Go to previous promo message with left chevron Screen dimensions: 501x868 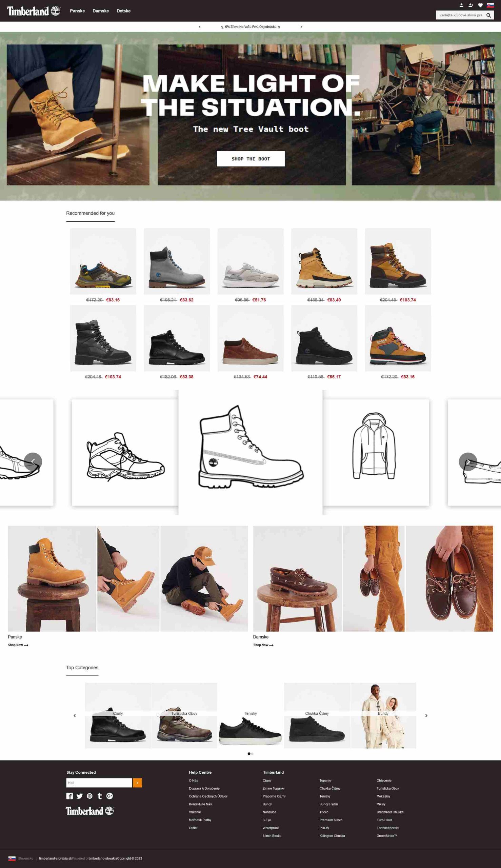[x=200, y=27]
